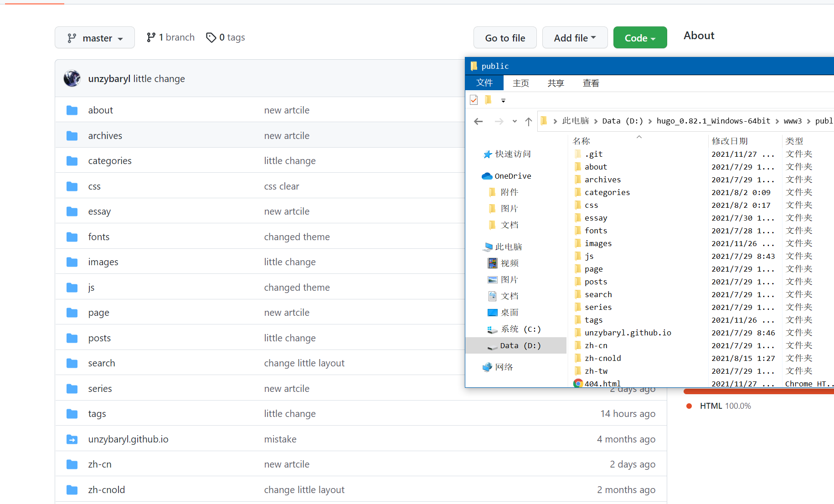Click the new folder icon in Explorer's title toolbar
The image size is (834, 504).
pyautogui.click(x=488, y=100)
